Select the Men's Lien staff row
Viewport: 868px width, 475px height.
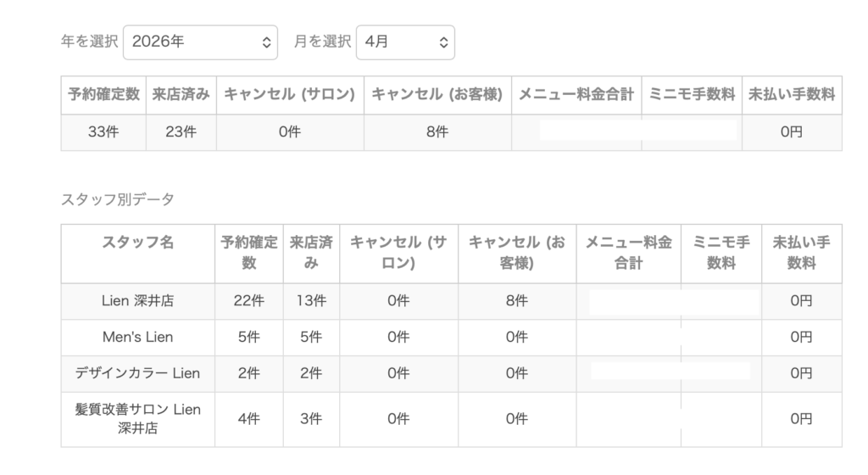(x=138, y=338)
